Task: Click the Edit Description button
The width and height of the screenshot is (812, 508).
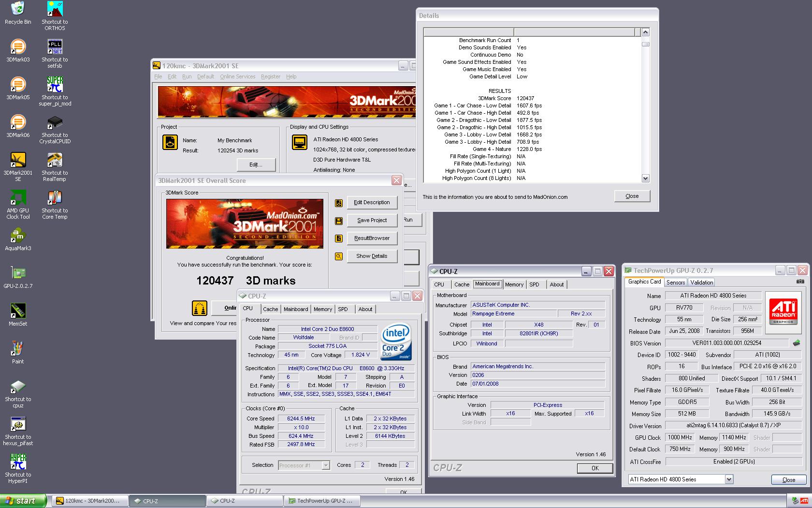Action: pos(372,203)
